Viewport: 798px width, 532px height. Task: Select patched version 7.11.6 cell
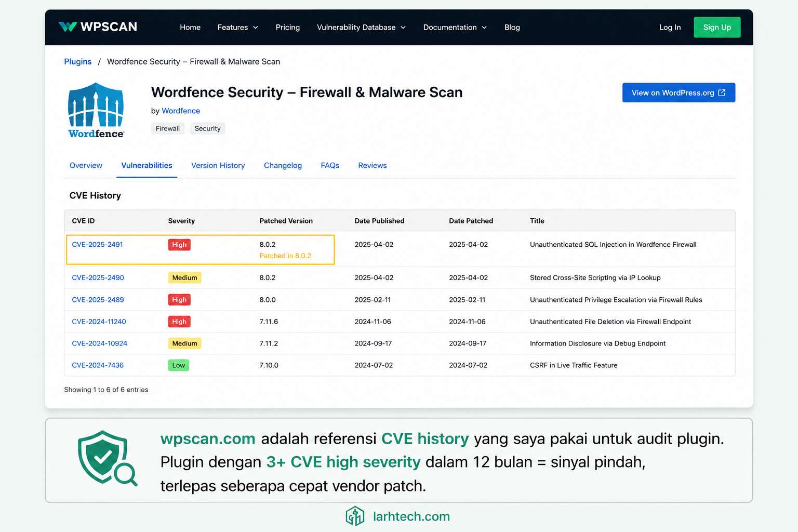pos(269,321)
